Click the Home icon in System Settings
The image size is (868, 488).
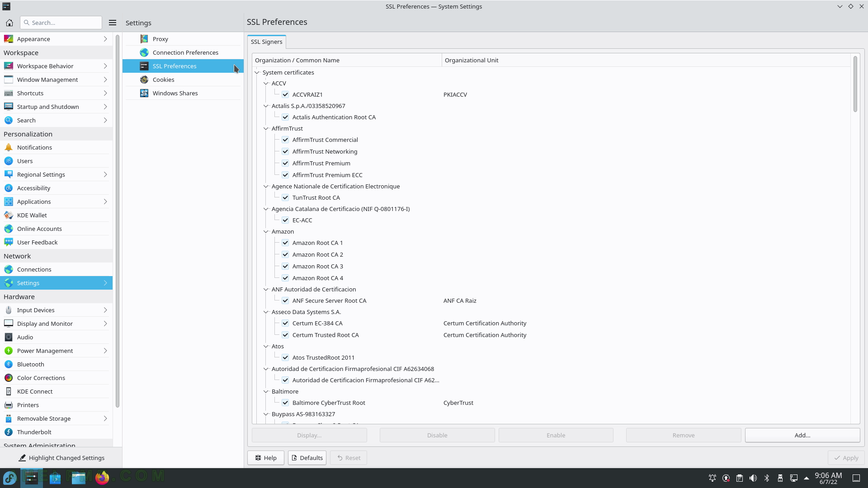(9, 23)
